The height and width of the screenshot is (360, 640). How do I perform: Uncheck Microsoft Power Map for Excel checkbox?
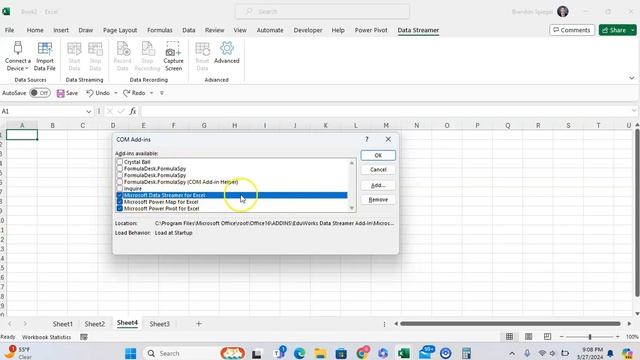pyautogui.click(x=120, y=202)
